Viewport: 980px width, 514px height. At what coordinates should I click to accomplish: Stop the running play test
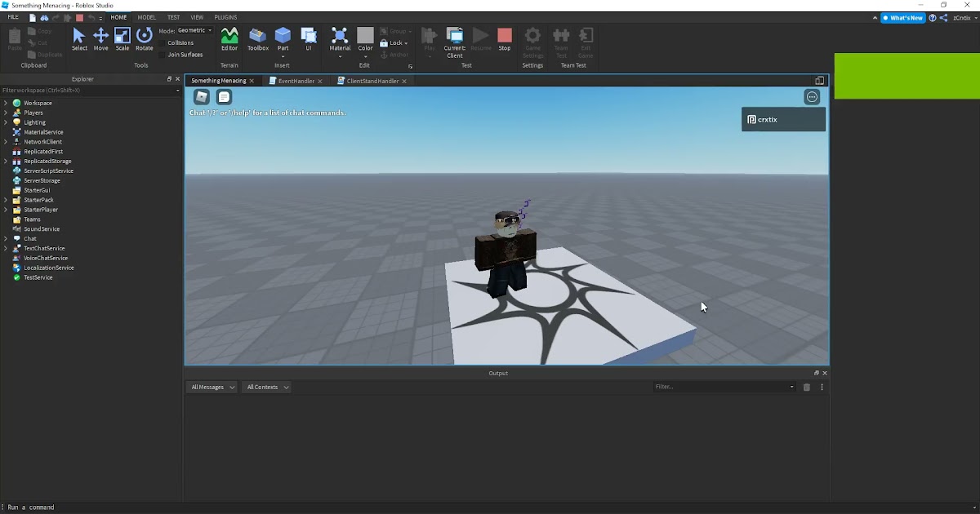pyautogui.click(x=505, y=39)
